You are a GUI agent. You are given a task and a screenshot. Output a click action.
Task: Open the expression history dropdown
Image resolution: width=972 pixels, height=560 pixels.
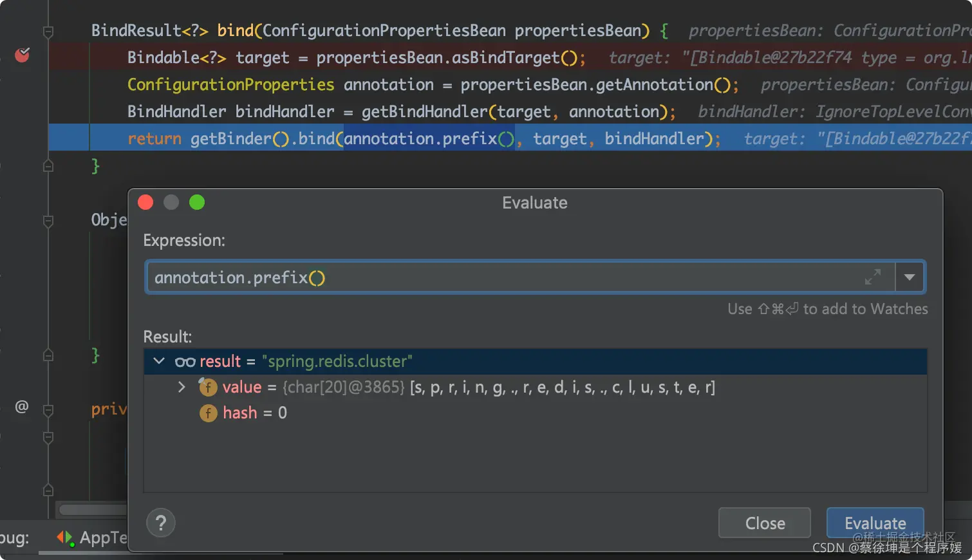coord(910,277)
